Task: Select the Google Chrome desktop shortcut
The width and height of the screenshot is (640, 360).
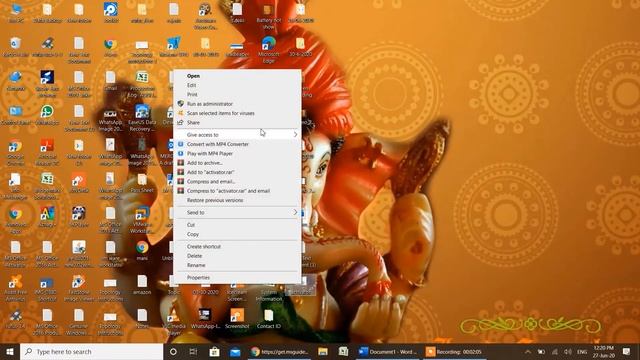Action: click(x=16, y=152)
